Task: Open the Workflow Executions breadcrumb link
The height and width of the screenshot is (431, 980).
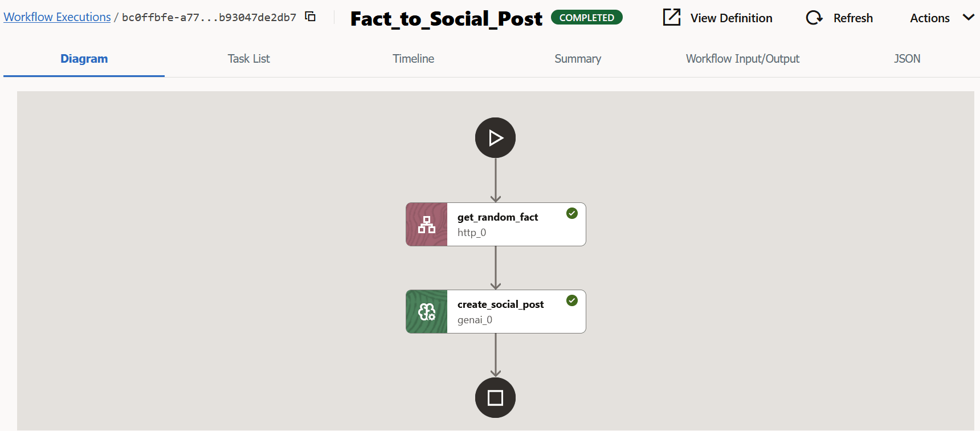Action: [x=57, y=17]
